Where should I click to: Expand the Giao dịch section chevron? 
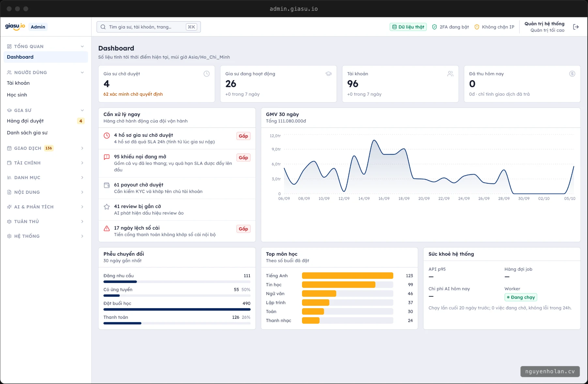pos(82,148)
